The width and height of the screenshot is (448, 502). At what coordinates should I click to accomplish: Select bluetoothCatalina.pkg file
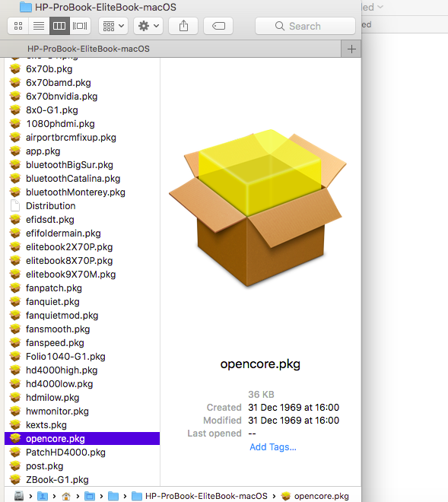coord(82,179)
